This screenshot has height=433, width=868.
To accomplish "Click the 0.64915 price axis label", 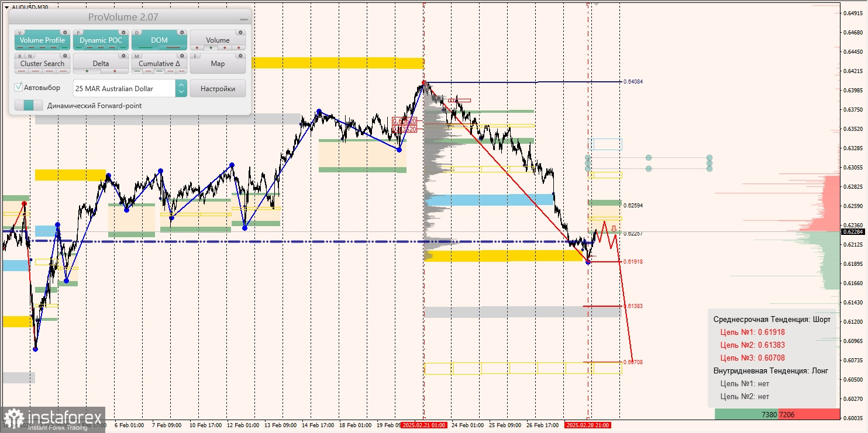I will [x=853, y=13].
